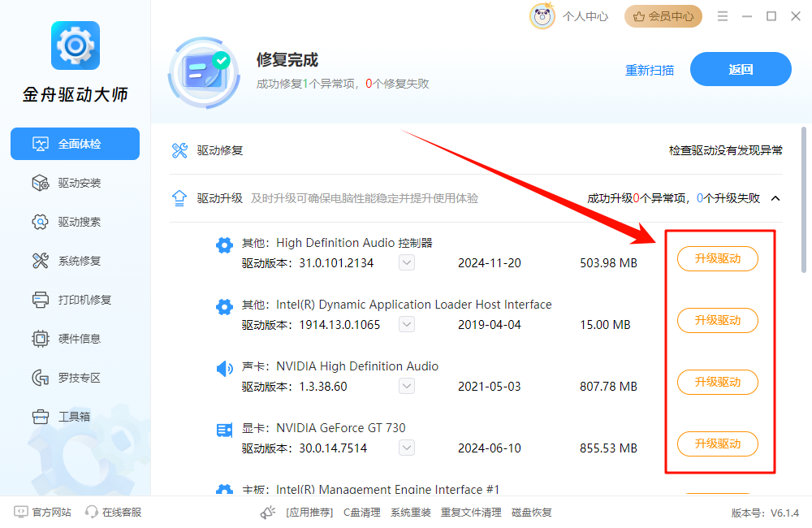Open NVIDIA High Definition Audio version dropdown
The width and height of the screenshot is (812, 528).
[x=406, y=386]
